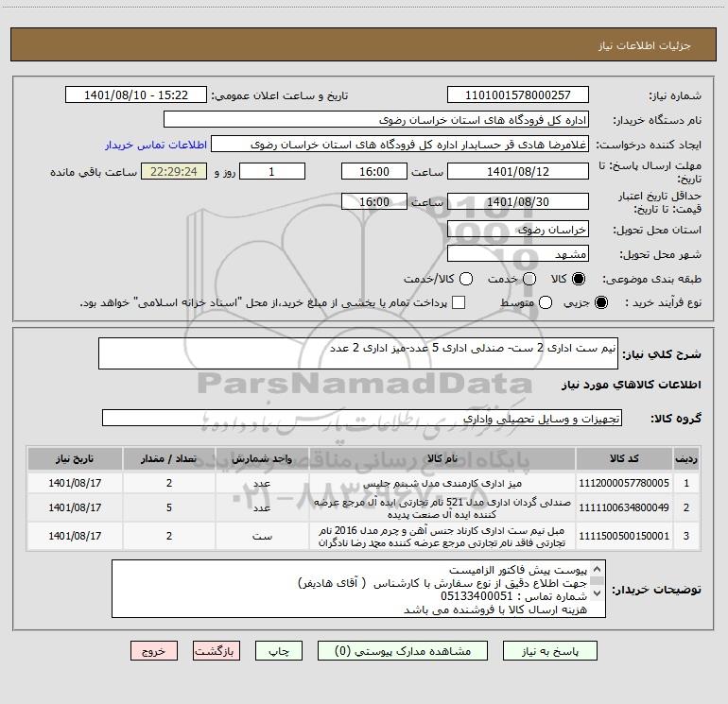Click the remaining days field showing 1
This screenshot has width=728, height=704.
point(272,172)
